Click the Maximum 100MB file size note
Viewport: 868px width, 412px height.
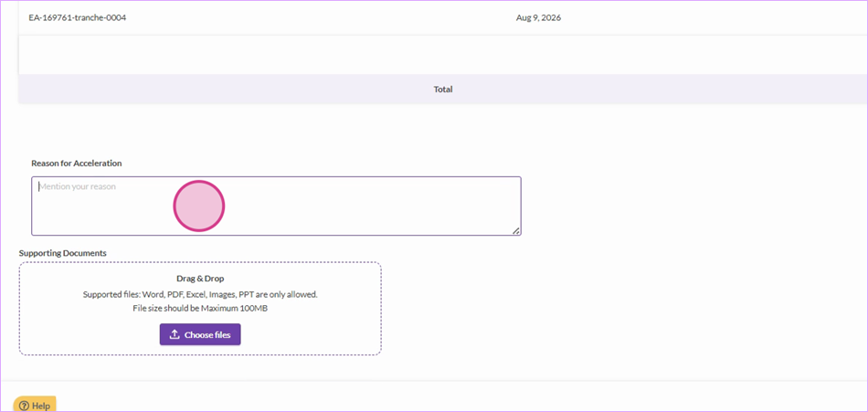point(200,309)
